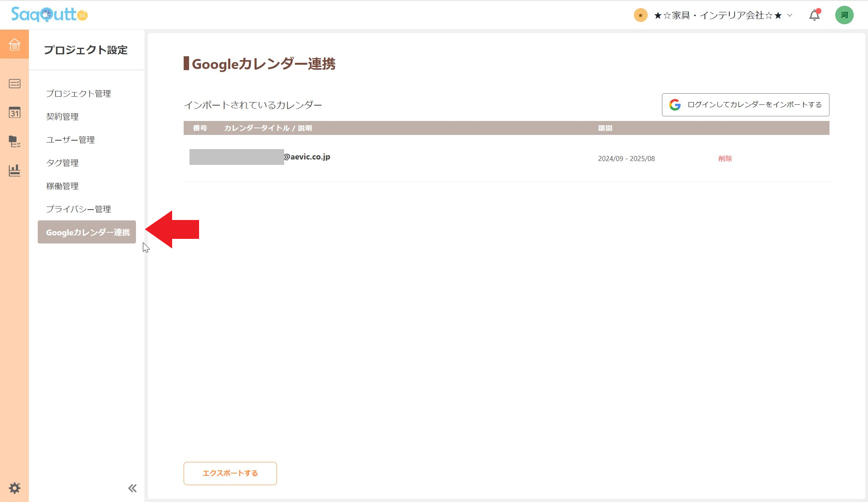
Task: Click ログインしてカレンダーをインポートする
Action: [x=745, y=104]
